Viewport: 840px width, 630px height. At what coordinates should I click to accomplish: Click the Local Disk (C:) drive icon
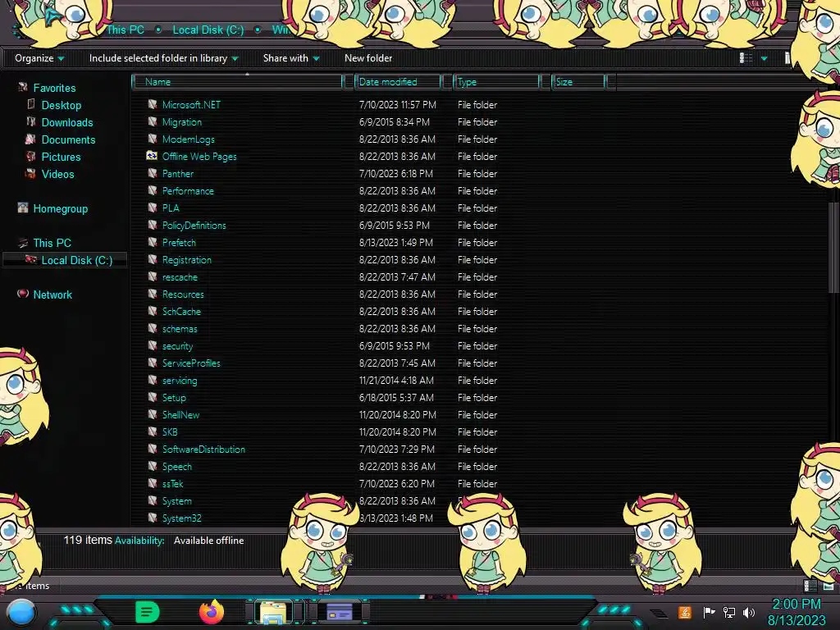(x=31, y=259)
